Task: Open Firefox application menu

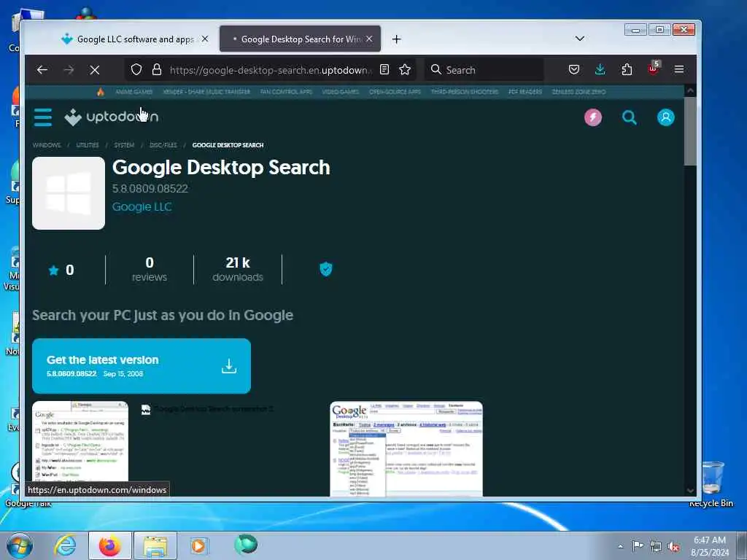Action: [x=679, y=69]
